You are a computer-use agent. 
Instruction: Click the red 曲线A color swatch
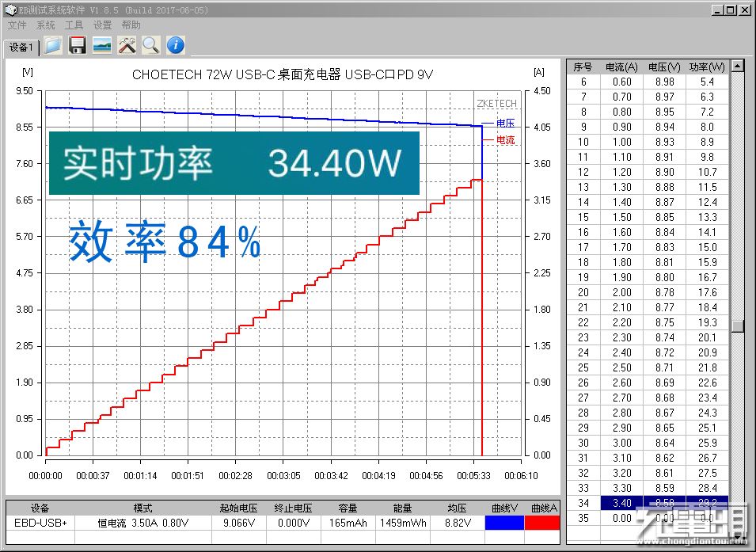point(542,523)
